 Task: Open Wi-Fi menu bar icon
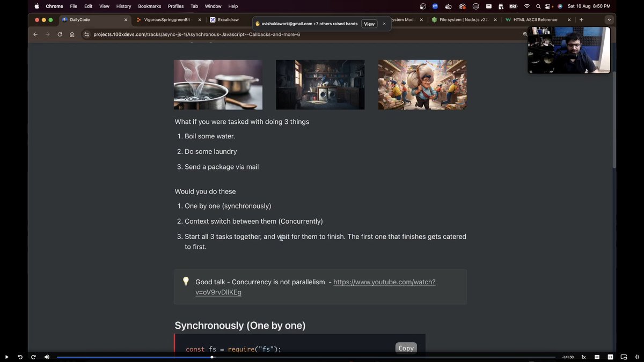pos(527,6)
